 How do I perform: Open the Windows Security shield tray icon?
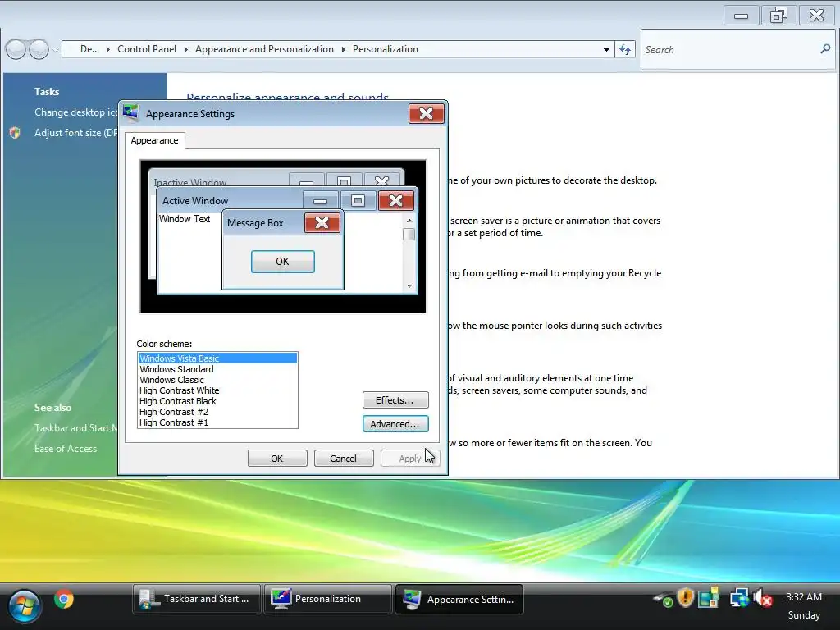pyautogui.click(x=685, y=597)
